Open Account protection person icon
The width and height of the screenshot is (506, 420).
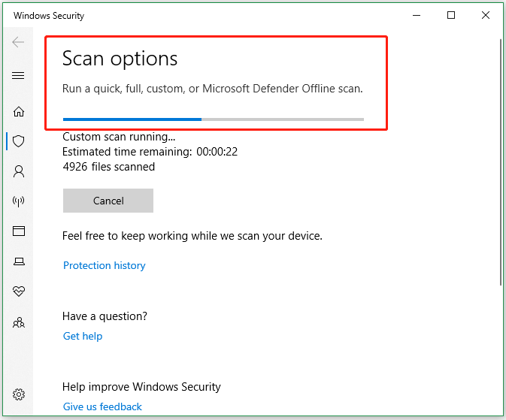(x=18, y=171)
